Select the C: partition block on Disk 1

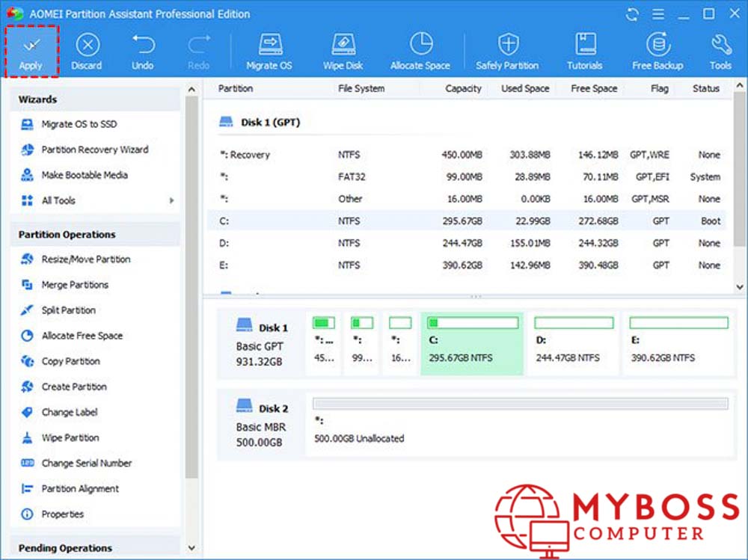(x=471, y=343)
